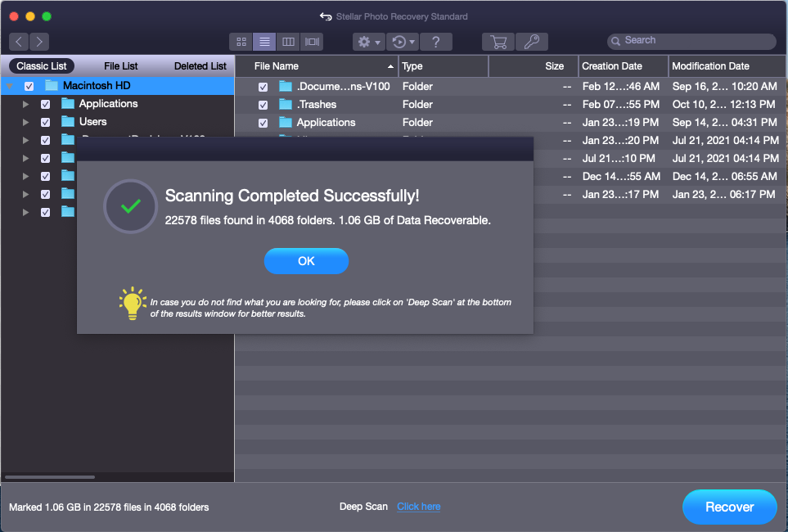
Task: Switch to cover flow view
Action: tap(312, 42)
